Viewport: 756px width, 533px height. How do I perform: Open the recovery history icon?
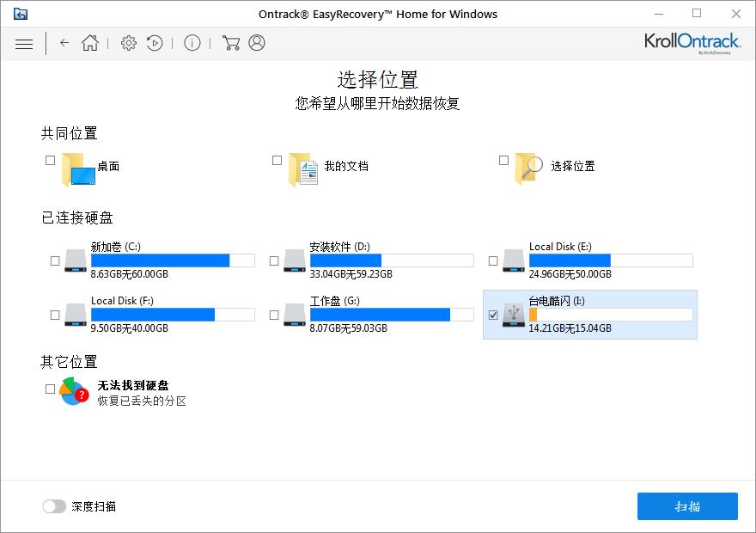pos(155,42)
